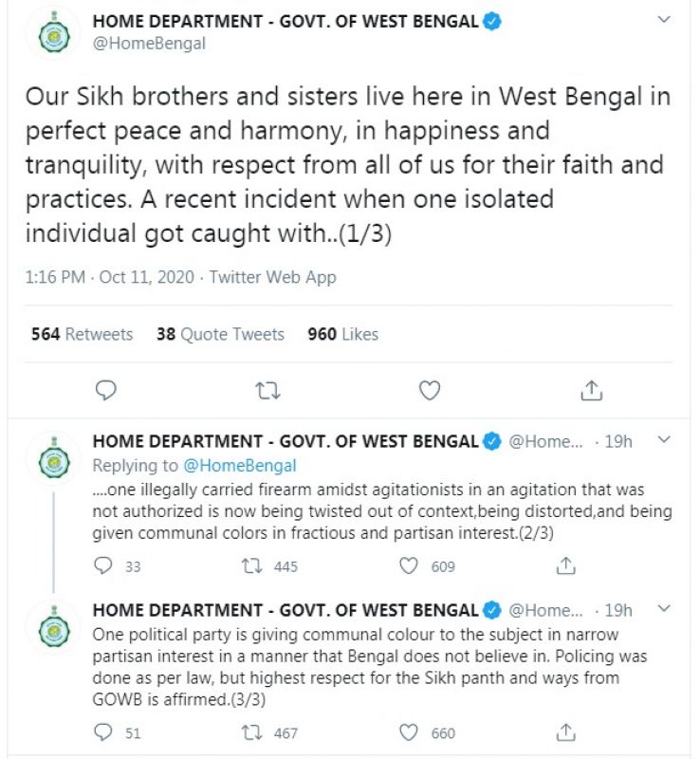Show the 960 Likes list
Screen dimensions: 700x759
tap(342, 334)
